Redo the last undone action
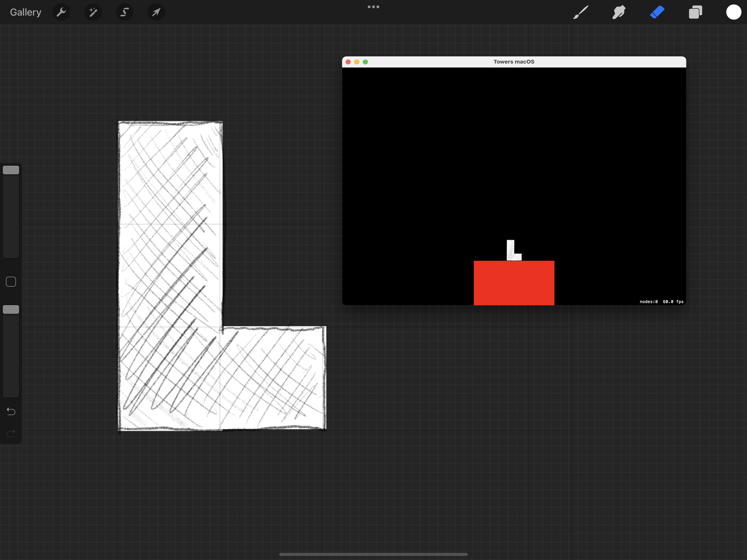 11,433
